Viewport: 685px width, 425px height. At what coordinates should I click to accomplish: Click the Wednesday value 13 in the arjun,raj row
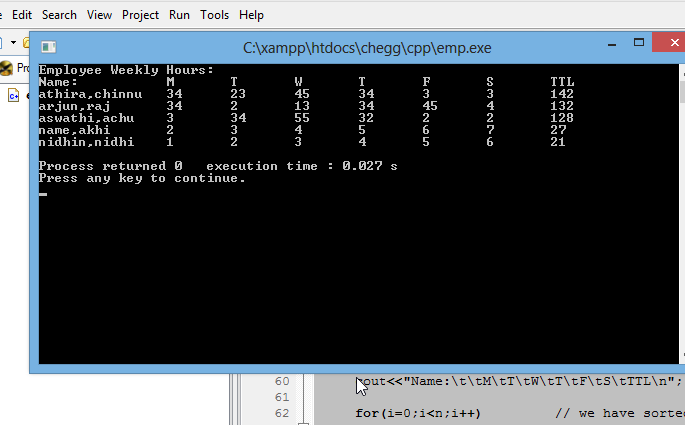pyautogui.click(x=302, y=106)
